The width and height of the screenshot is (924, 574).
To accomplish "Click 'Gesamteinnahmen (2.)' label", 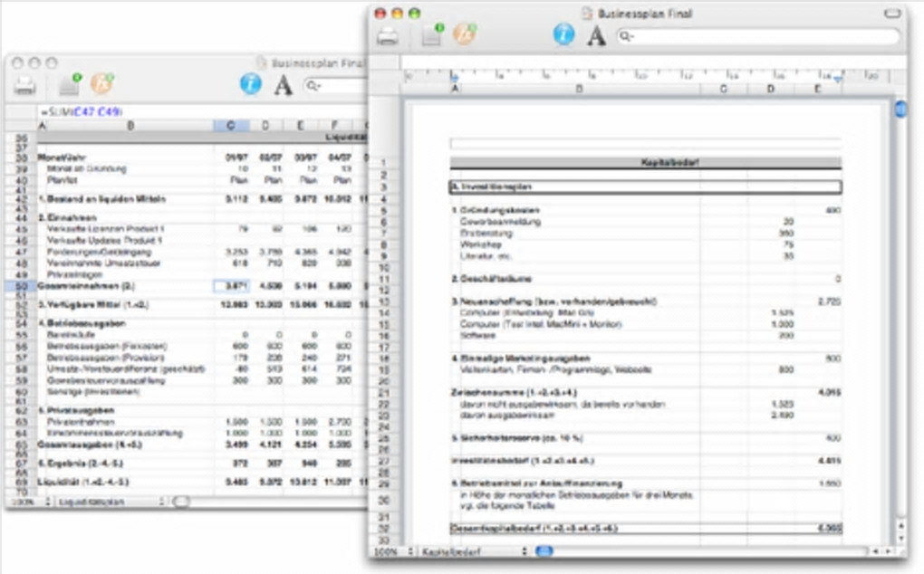I will click(86, 286).
